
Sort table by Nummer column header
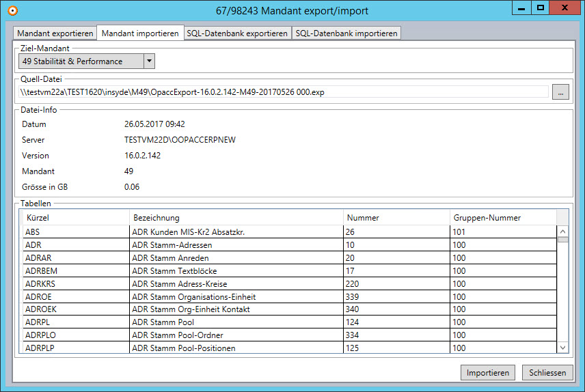396,217
